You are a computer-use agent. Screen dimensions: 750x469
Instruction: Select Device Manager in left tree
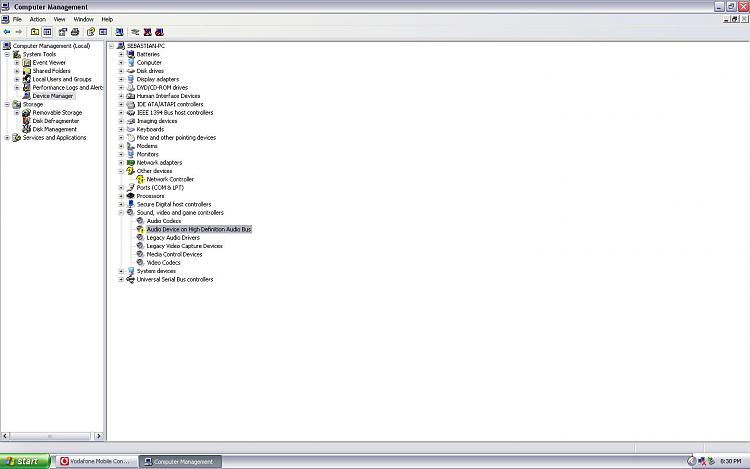[53, 96]
